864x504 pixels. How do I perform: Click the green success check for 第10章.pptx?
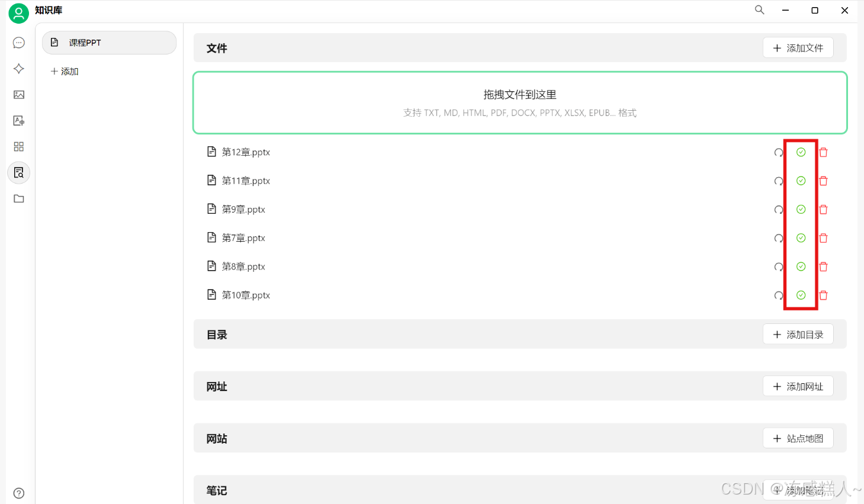(x=801, y=295)
